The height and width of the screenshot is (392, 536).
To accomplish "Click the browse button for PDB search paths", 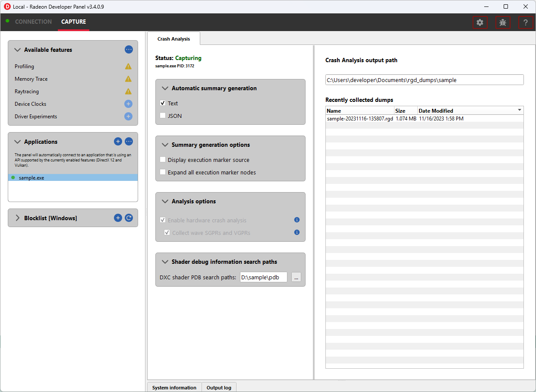I will click(x=296, y=277).
